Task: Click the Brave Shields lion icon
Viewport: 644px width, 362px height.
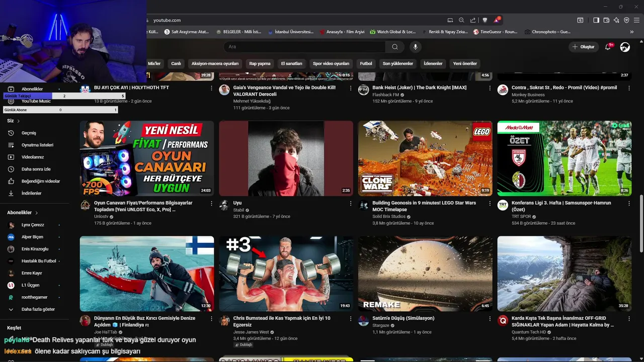Action: coord(485,20)
